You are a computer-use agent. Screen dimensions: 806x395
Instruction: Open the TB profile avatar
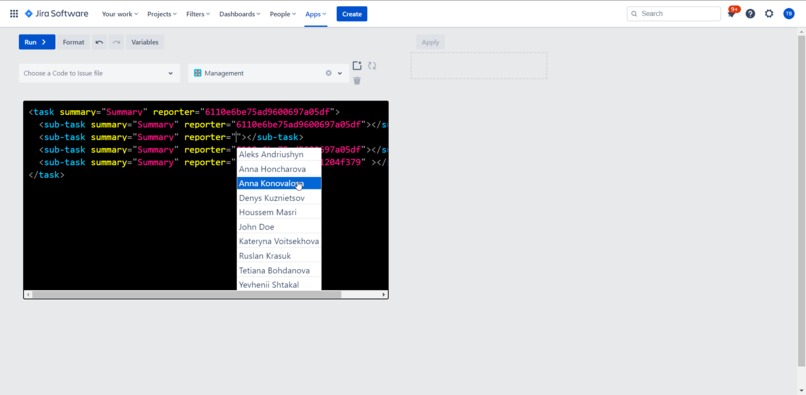(x=789, y=14)
